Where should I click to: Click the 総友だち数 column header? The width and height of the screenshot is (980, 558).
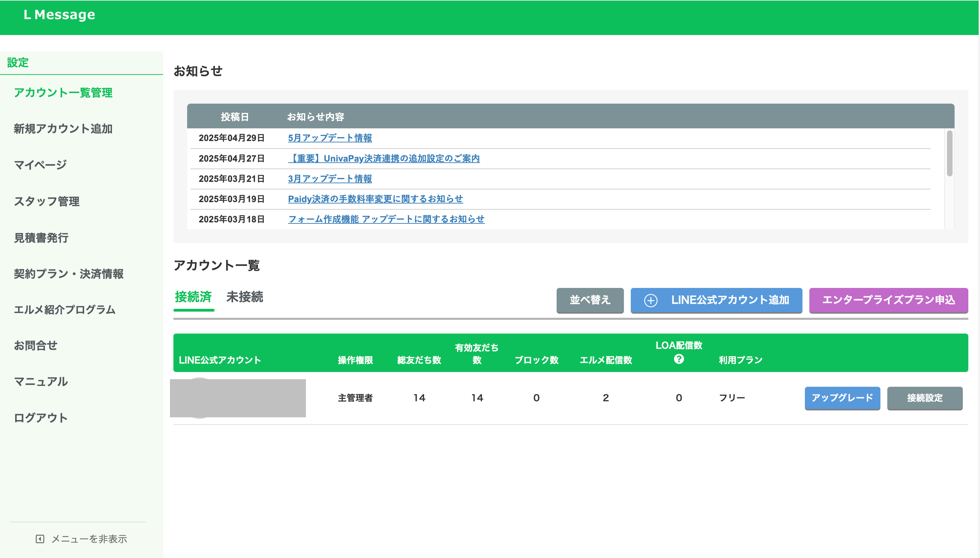pos(419,360)
